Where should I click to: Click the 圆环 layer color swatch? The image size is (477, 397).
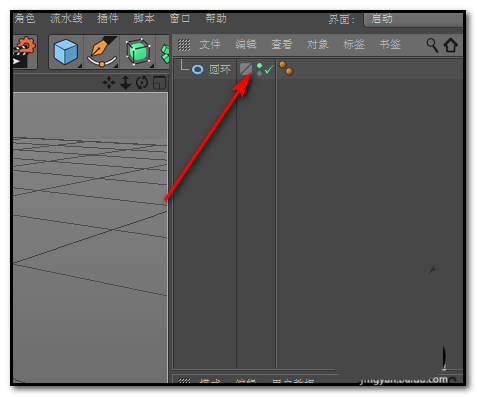(246, 69)
